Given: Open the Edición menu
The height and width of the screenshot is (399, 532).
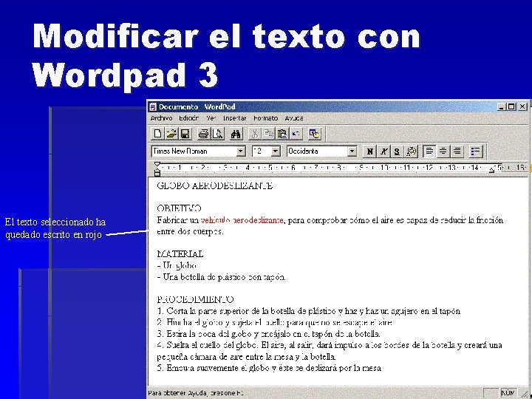Looking at the screenshot, I should click(x=188, y=118).
